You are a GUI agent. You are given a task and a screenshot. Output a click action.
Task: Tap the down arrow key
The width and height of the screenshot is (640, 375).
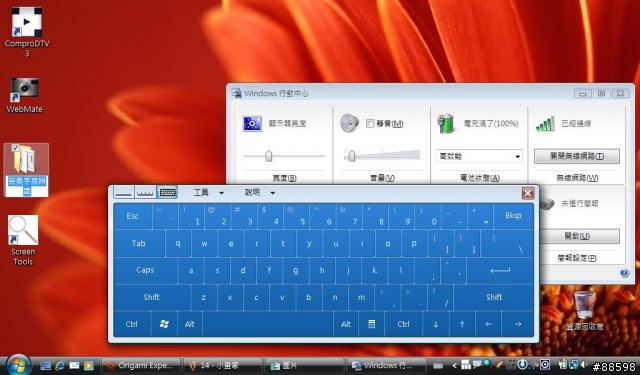pos(436,324)
